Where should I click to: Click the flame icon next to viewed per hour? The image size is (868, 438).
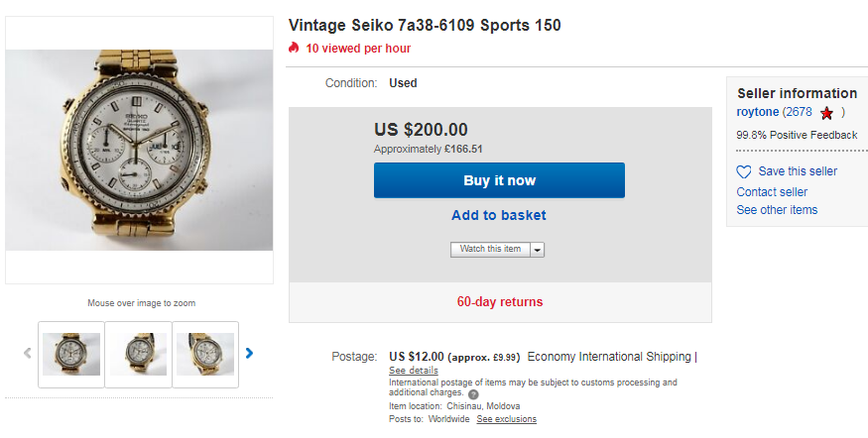294,48
